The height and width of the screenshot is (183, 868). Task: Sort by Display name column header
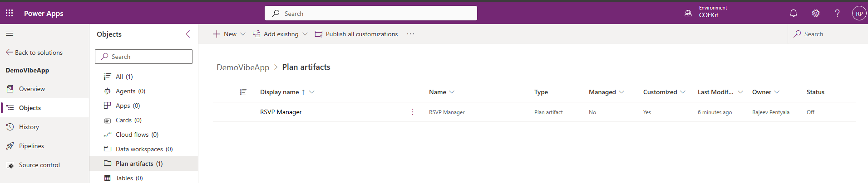pyautogui.click(x=279, y=92)
